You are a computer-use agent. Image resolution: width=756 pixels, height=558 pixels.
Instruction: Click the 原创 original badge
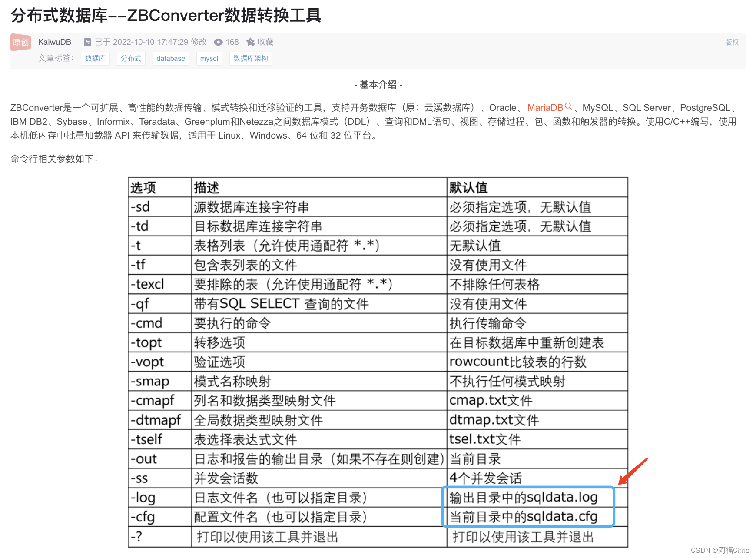pyautogui.click(x=21, y=42)
